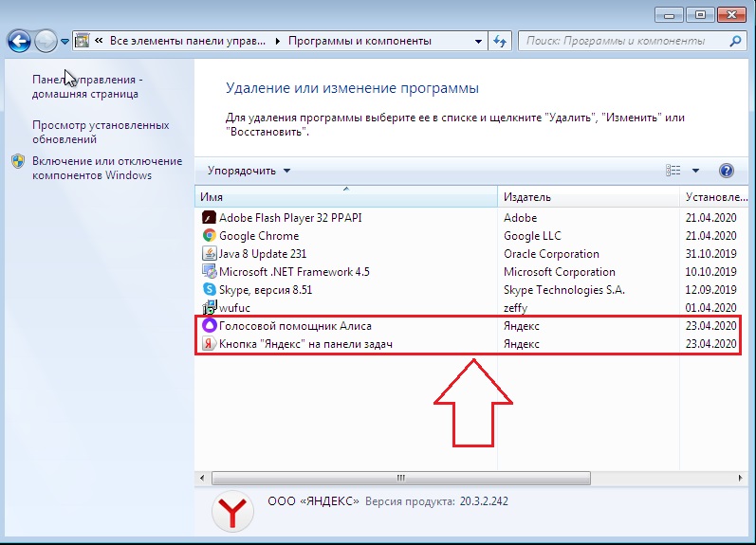The width and height of the screenshot is (756, 545).
Task: Click the Forward navigation arrow
Action: pyautogui.click(x=46, y=42)
